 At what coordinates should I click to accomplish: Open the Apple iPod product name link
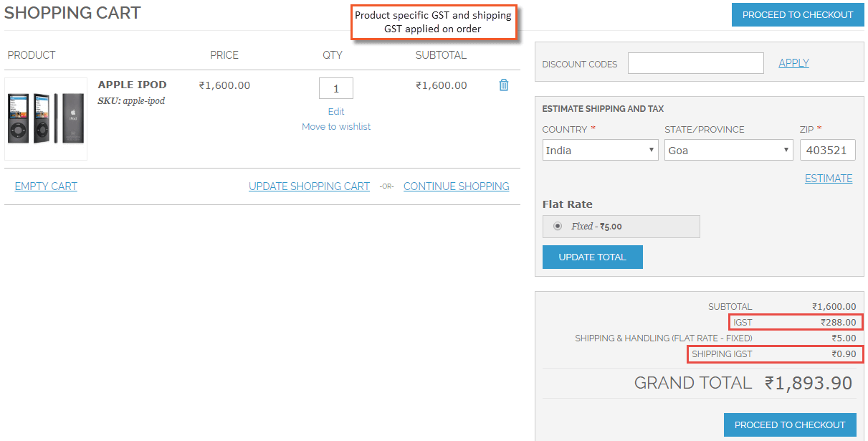(x=133, y=85)
